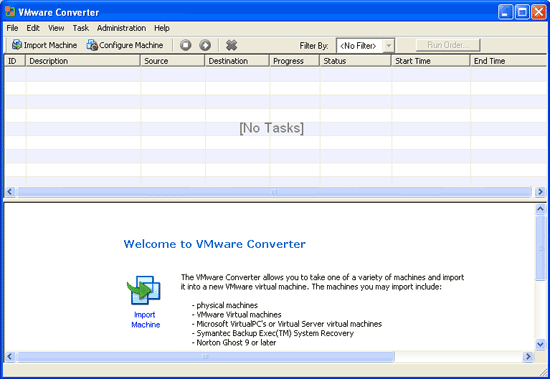Click the stop task round icon
This screenshot has height=379, width=550.
(x=186, y=45)
